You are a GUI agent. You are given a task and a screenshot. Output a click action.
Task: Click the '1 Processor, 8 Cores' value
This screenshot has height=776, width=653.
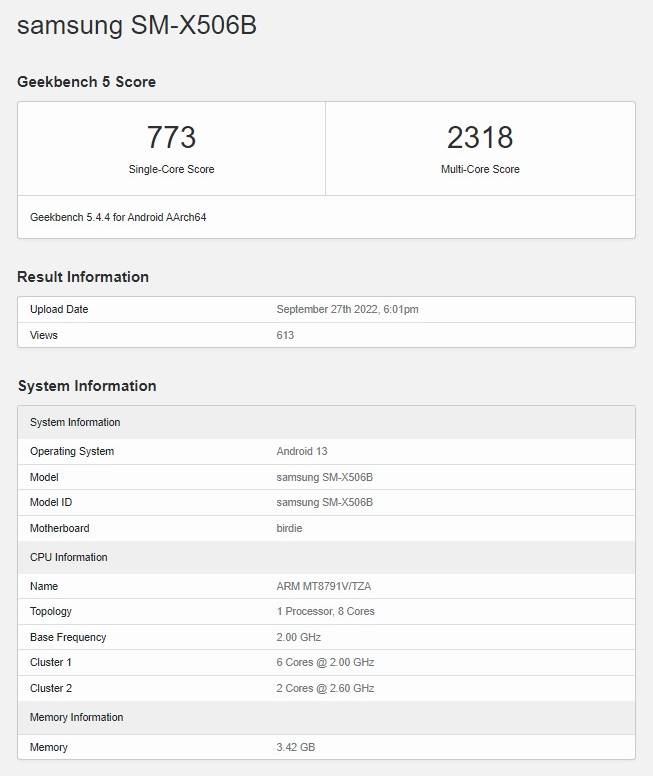325,612
